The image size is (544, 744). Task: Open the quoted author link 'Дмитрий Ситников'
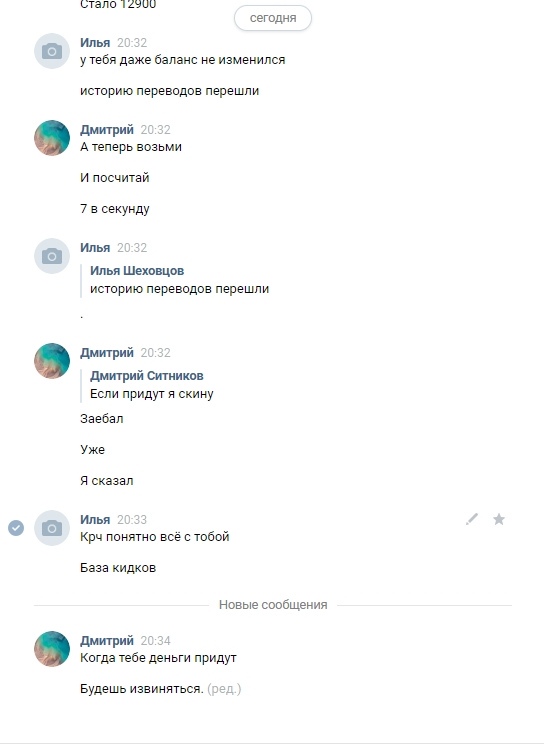(147, 375)
